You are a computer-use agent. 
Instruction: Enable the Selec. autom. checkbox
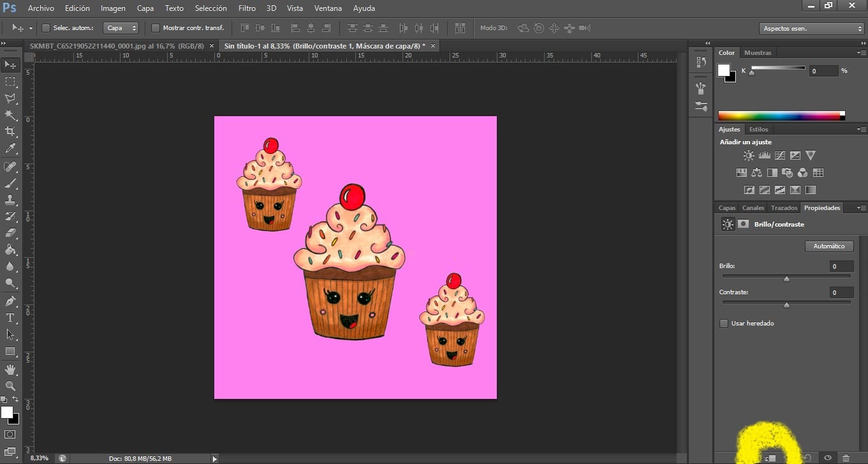tap(46, 28)
